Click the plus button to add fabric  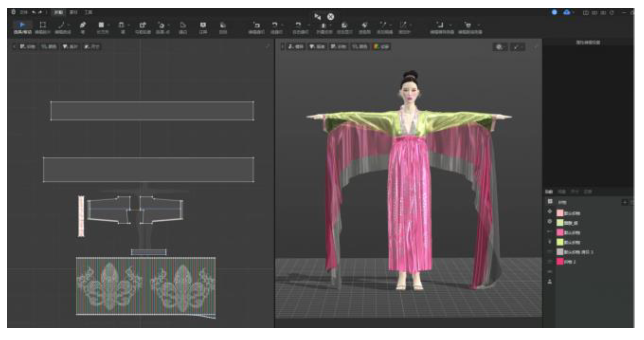click(624, 202)
